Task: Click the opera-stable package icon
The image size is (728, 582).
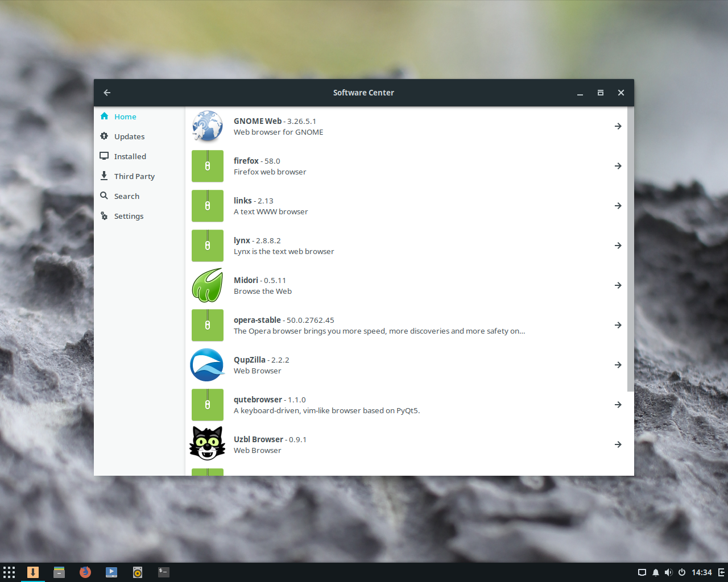Action: [208, 325]
